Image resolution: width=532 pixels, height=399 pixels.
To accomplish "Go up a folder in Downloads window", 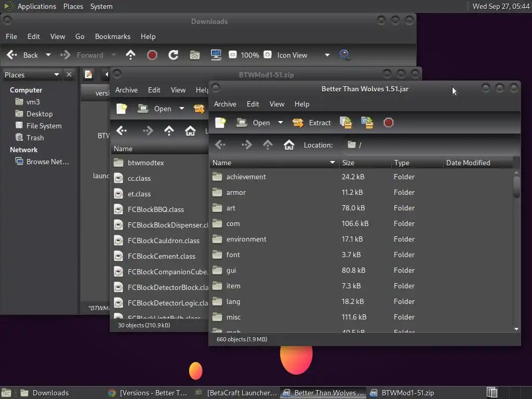I will [x=130, y=55].
